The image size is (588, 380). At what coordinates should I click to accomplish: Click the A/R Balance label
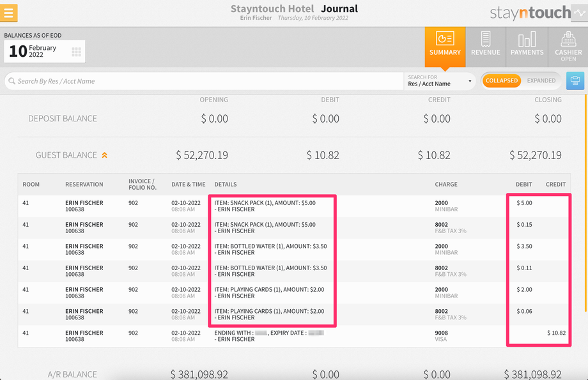pos(72,374)
